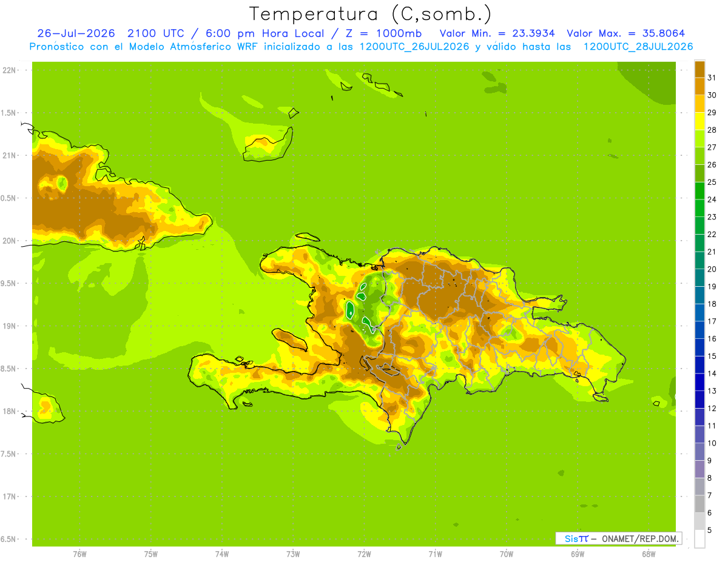
Task: Click the title "Temperatura (C,somb.)"
Action: [371, 14]
